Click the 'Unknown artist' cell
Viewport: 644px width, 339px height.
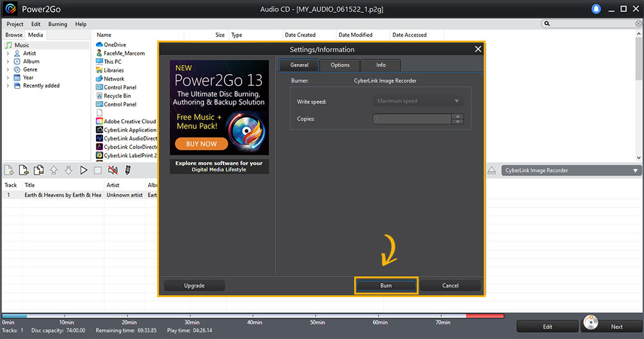click(124, 195)
